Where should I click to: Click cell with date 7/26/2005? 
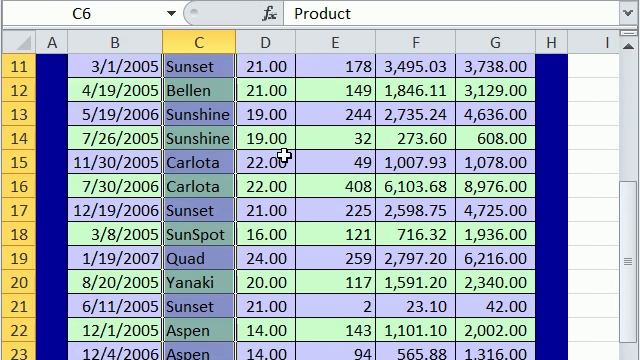click(115, 138)
